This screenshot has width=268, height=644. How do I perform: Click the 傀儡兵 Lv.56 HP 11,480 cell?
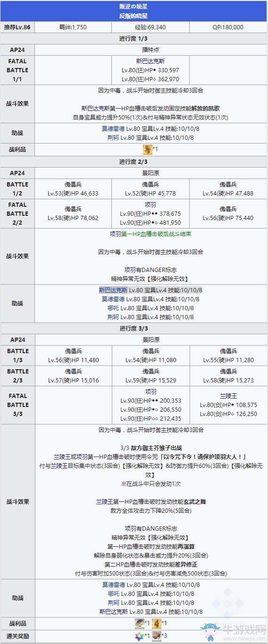73,356
